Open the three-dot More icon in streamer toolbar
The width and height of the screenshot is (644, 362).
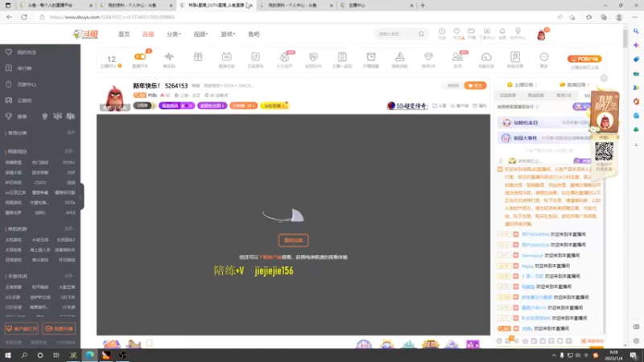(544, 56)
